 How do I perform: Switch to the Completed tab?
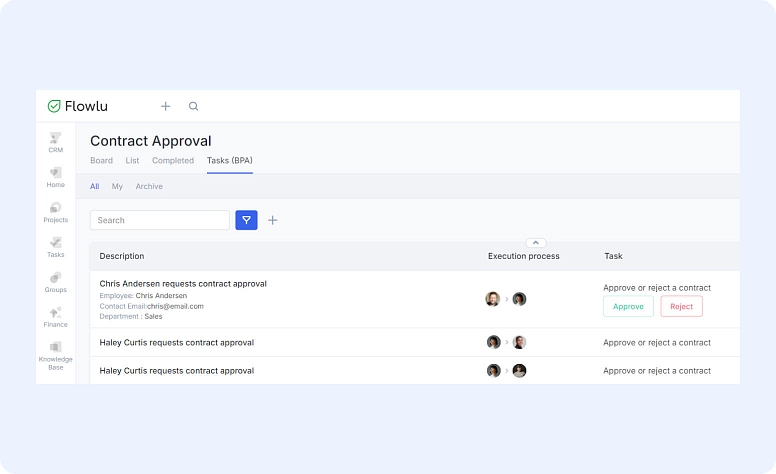tap(173, 160)
